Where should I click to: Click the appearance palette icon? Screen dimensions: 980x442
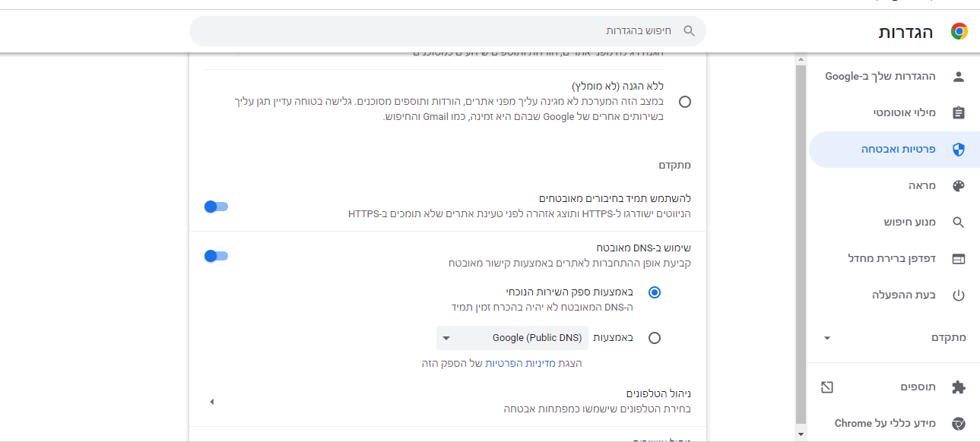coord(958,186)
